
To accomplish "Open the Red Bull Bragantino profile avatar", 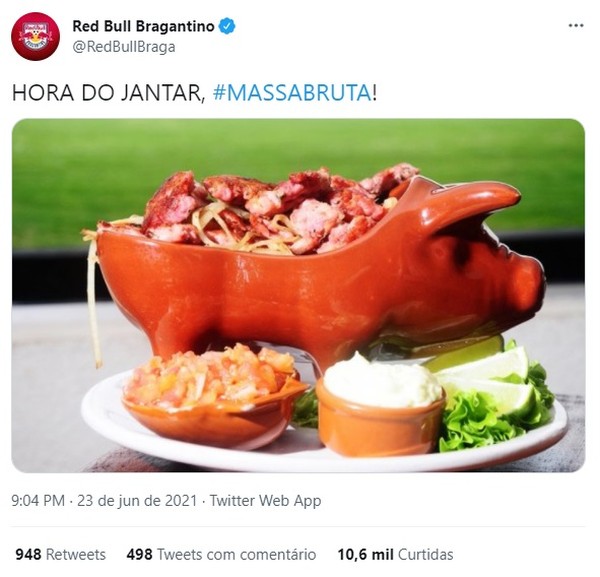I will (36, 36).
